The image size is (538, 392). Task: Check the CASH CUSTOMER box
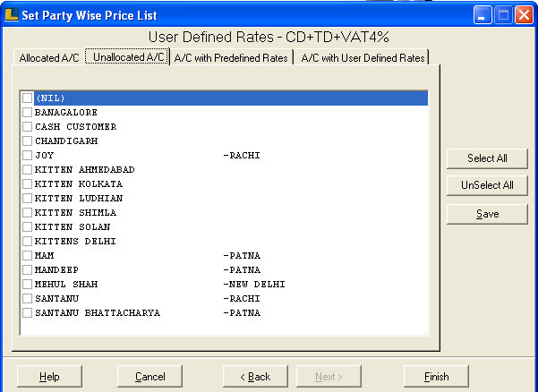click(27, 126)
